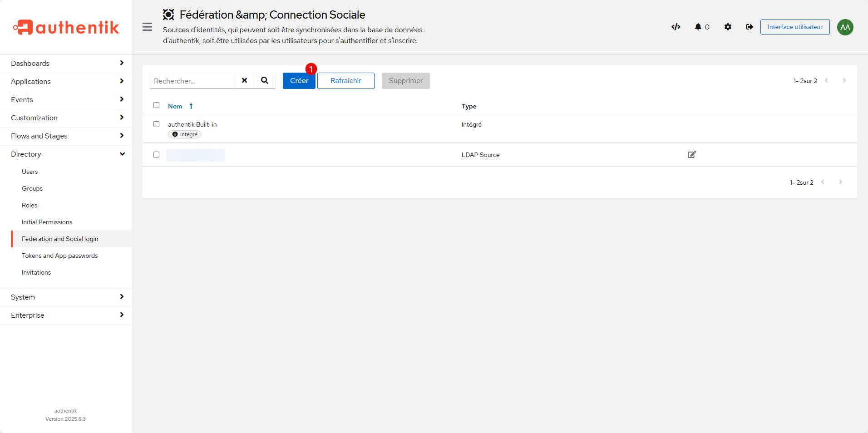Expand the Flows and Stages section

click(66, 136)
